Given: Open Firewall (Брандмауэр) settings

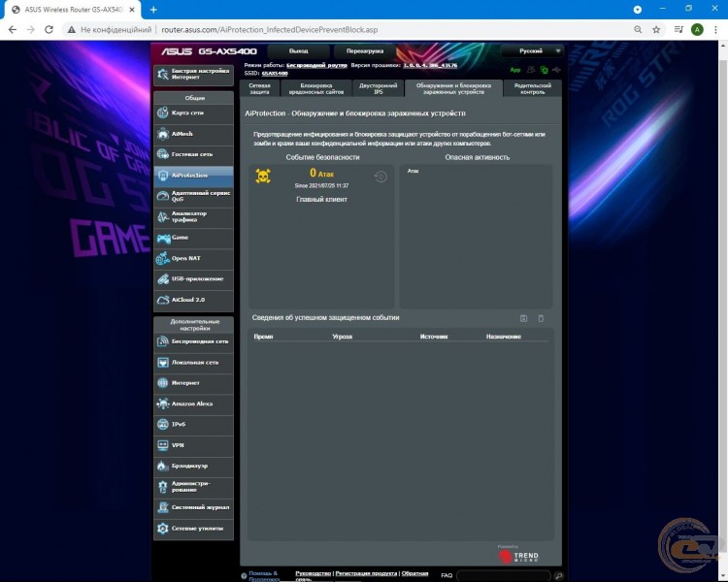Looking at the screenshot, I should click(193, 466).
